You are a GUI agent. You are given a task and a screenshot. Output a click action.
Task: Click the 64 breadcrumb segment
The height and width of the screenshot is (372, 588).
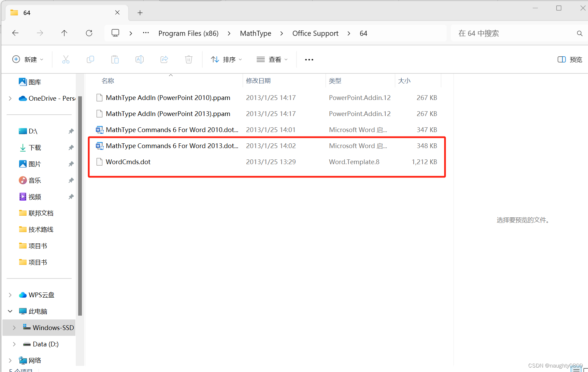click(363, 33)
